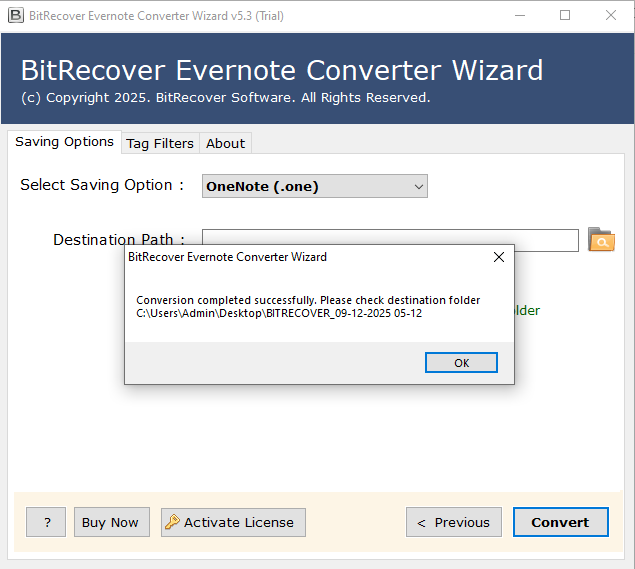Close the Evernote Converter Wizard window

611,16
